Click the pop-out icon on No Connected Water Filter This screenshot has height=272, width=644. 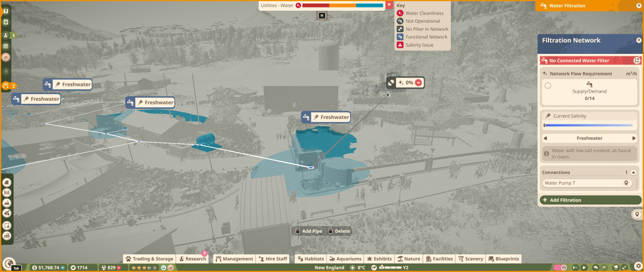[x=636, y=60]
